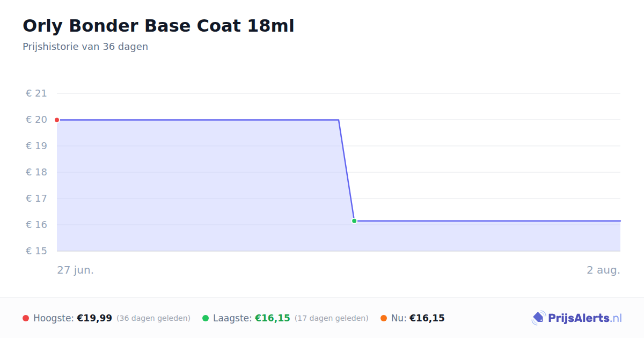Click the lowest price value €16,15 in green
This screenshot has height=338, width=644.
[273, 318]
